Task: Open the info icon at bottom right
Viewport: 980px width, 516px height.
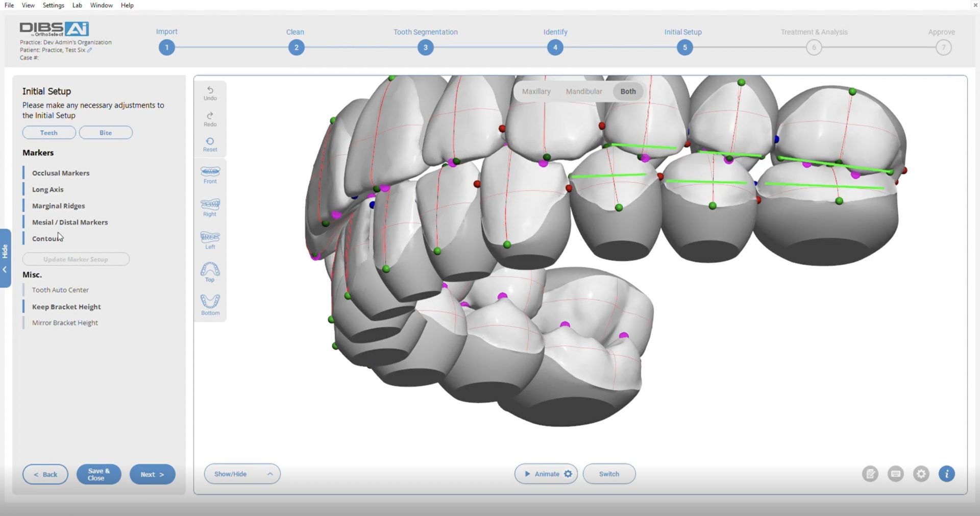Action: pyautogui.click(x=946, y=474)
